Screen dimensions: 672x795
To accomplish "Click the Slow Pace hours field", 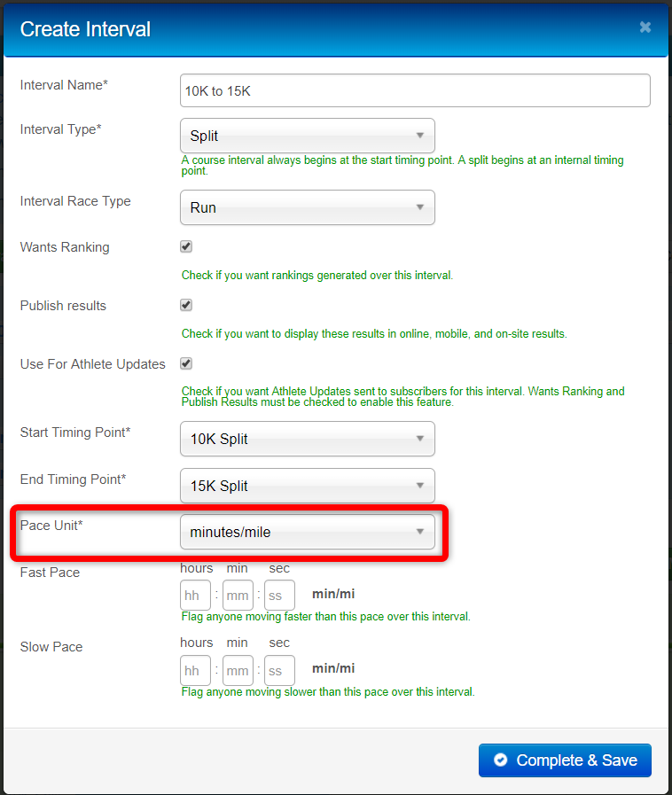I will click(195, 670).
